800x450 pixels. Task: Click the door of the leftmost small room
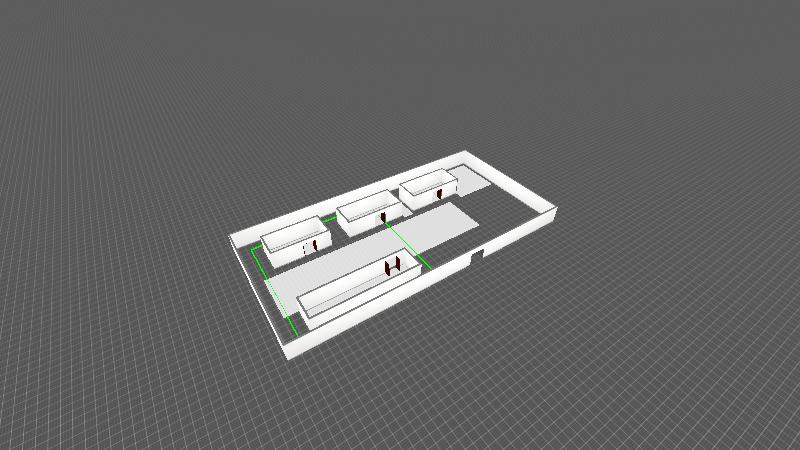point(311,246)
